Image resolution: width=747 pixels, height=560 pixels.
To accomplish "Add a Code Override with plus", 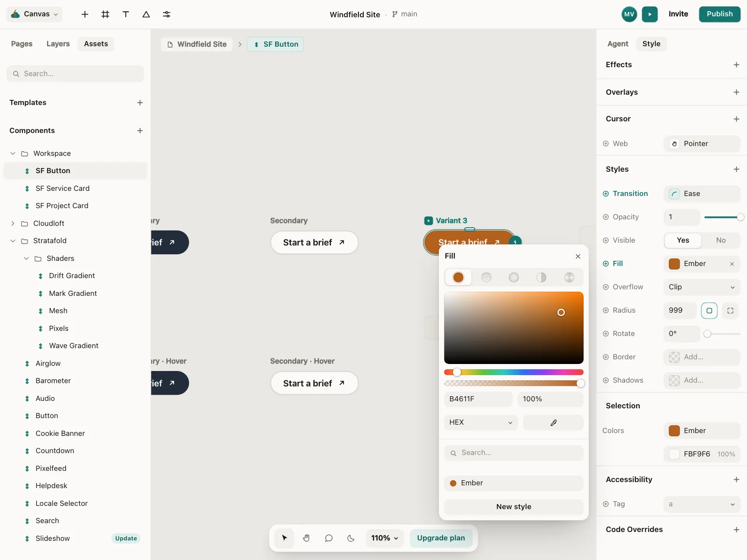I will [736, 530].
